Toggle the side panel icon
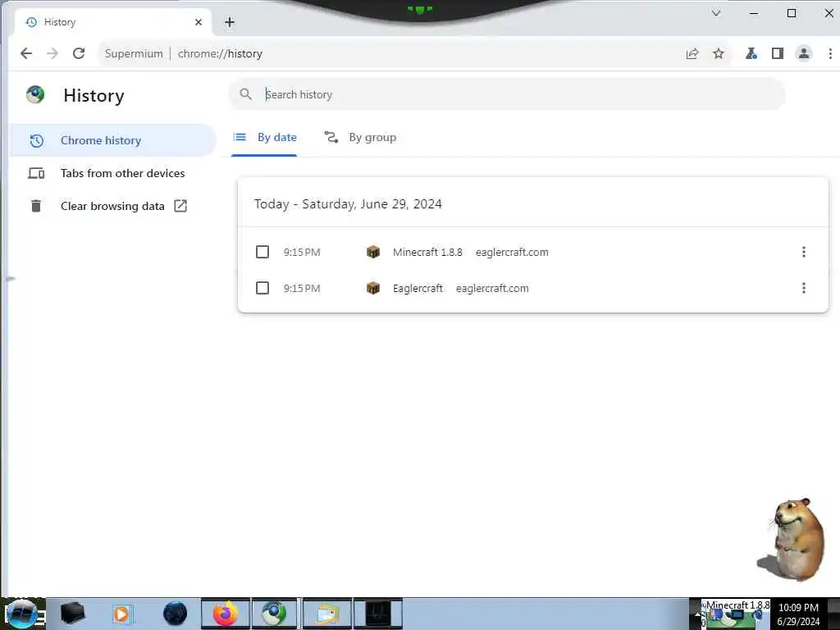The width and height of the screenshot is (840, 630). (778, 53)
